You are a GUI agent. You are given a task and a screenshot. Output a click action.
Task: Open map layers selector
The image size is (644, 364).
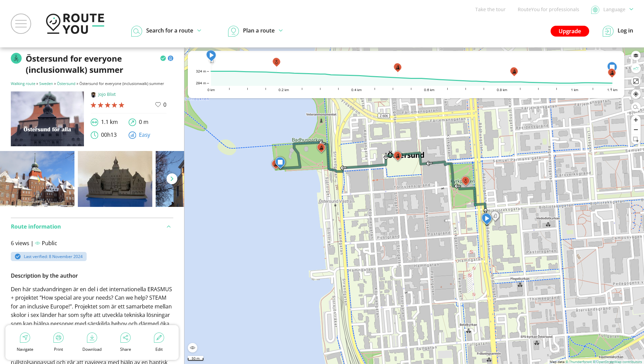(x=636, y=56)
